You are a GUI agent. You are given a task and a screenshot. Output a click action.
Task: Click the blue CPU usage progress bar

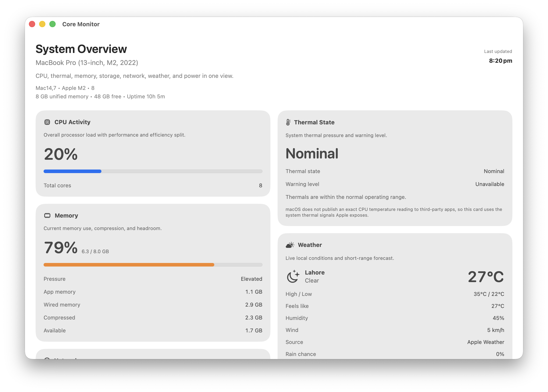[72, 171]
